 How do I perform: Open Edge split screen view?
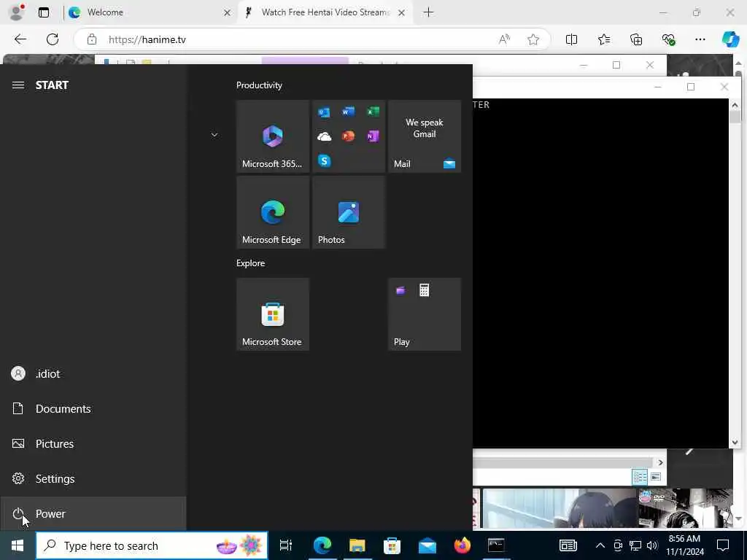(571, 39)
